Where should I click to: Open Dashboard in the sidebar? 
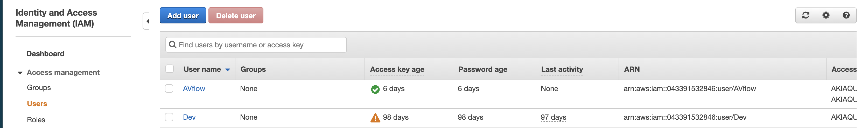(45, 54)
